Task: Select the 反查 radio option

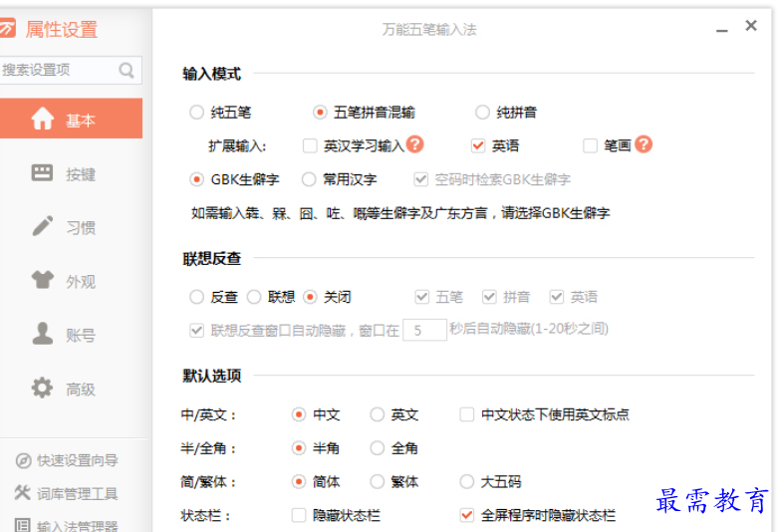Action: (x=196, y=297)
